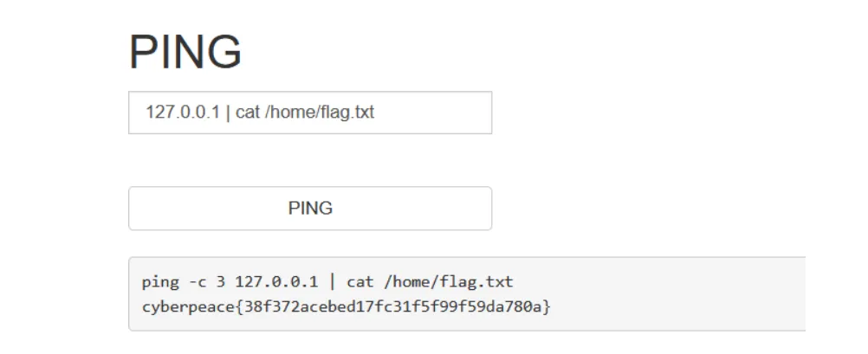The width and height of the screenshot is (868, 354).
Task: Focus the ping address input field
Action: 310,113
